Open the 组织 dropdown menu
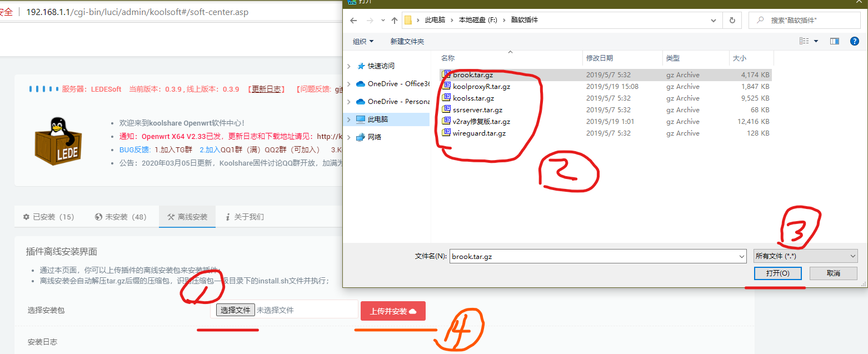The image size is (868, 354). 363,41
